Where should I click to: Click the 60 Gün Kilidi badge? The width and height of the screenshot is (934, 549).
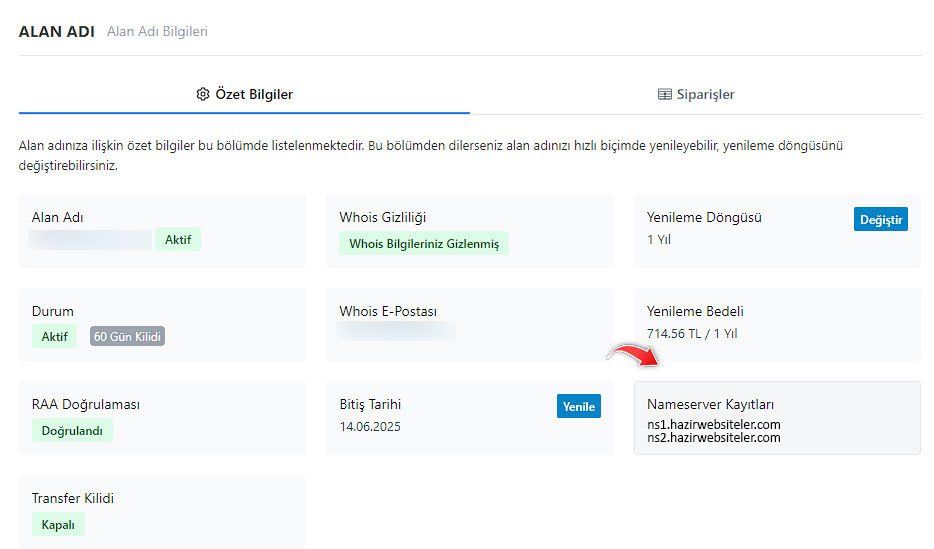[127, 336]
